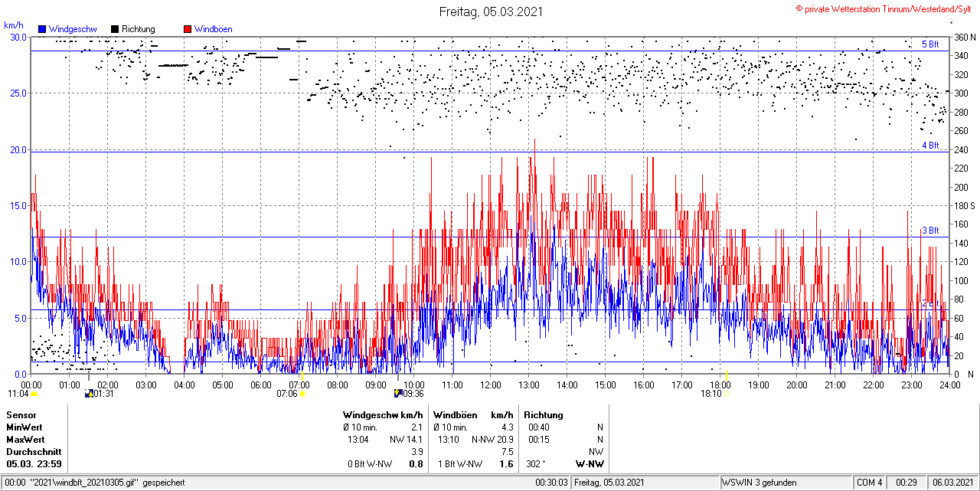Click the black Richtung legend square
Image resolution: width=980 pixels, height=491 pixels.
tap(115, 29)
